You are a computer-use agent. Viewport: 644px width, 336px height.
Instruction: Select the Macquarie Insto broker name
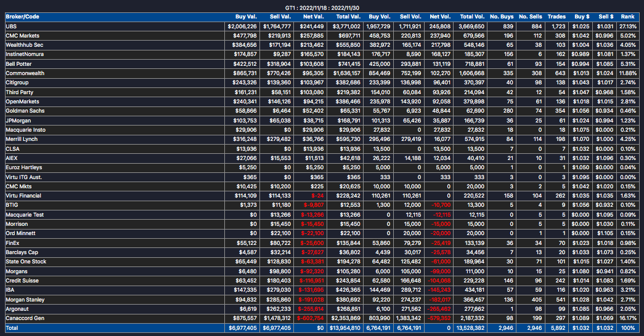click(x=25, y=130)
